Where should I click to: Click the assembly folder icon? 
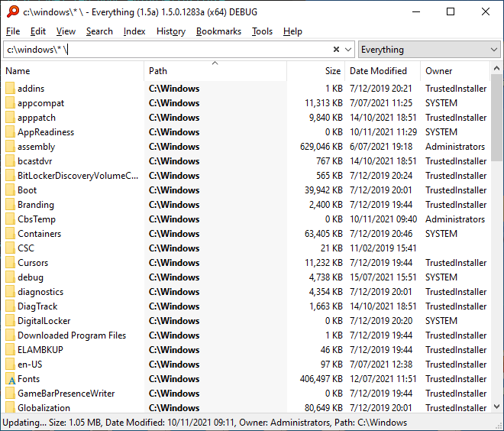[10, 147]
